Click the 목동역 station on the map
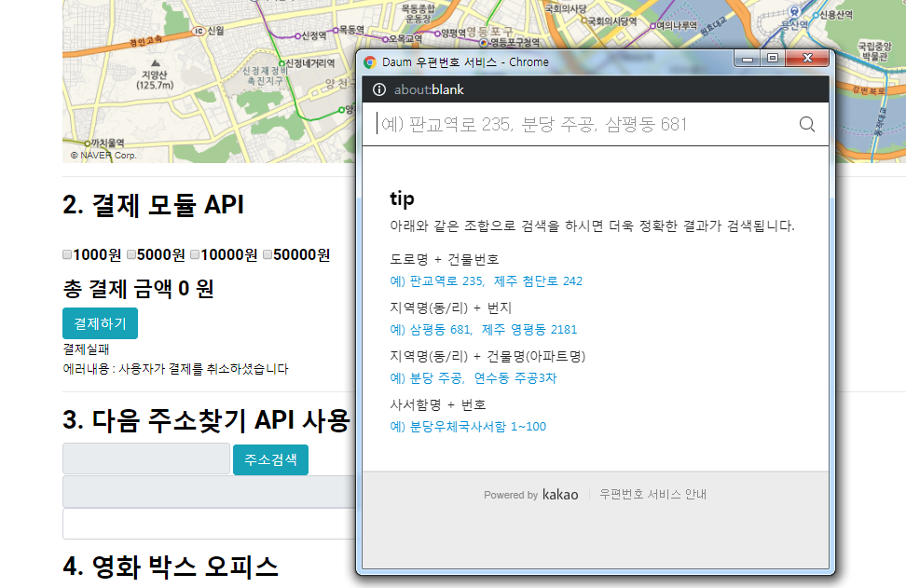 [x=348, y=30]
